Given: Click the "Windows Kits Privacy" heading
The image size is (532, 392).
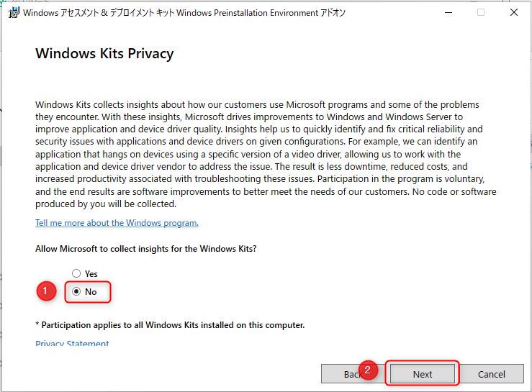Looking at the screenshot, I should point(104,54).
